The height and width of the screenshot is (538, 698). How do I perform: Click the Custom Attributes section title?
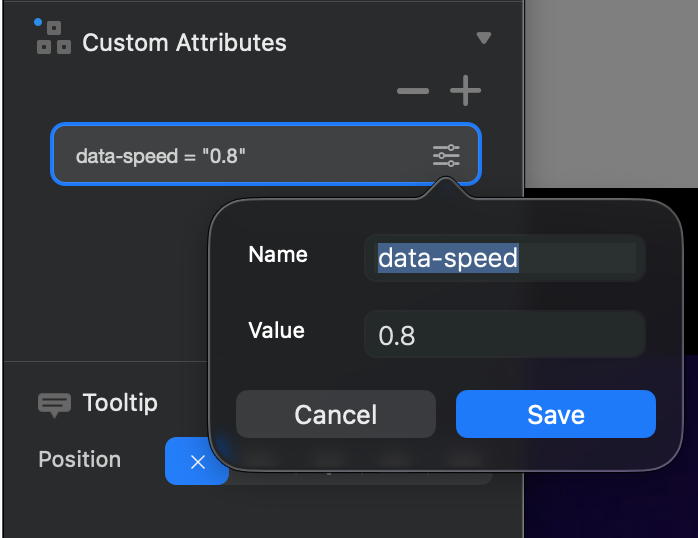pyautogui.click(x=184, y=43)
